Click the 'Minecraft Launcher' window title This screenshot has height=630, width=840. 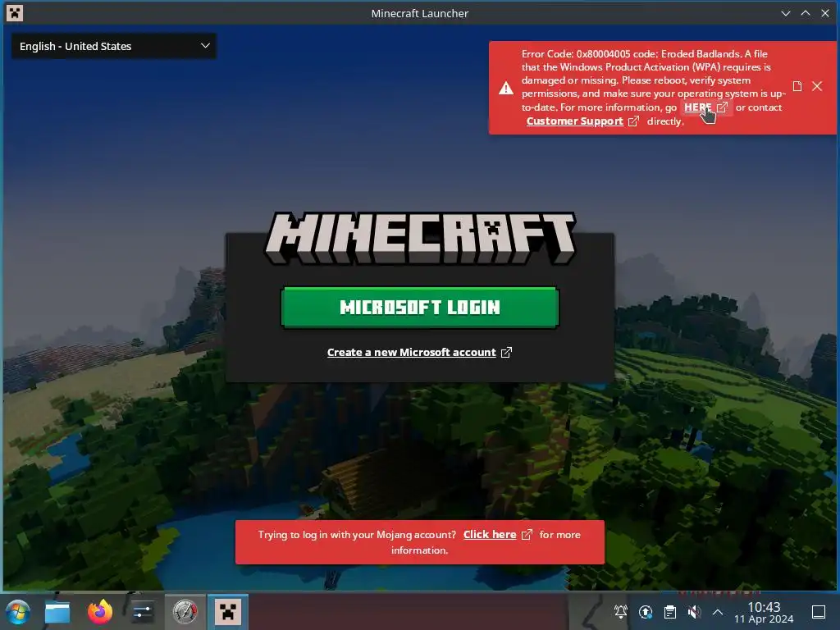click(x=420, y=13)
